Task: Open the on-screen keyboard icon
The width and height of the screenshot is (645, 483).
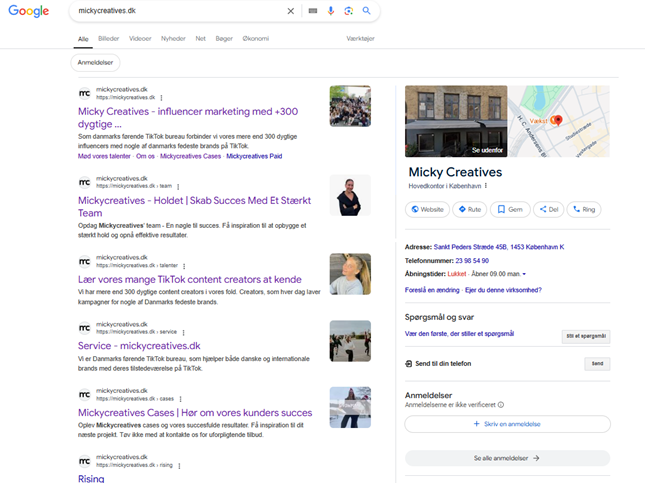Action: 313,11
